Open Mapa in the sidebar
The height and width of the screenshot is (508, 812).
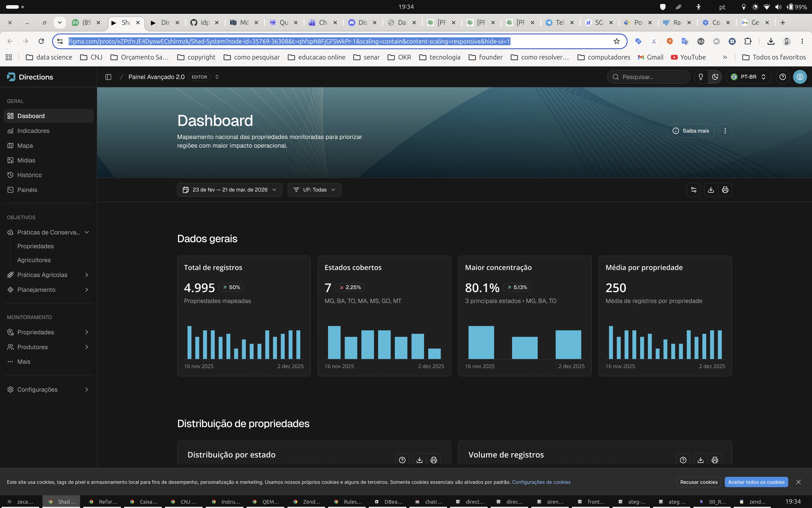click(x=49, y=145)
